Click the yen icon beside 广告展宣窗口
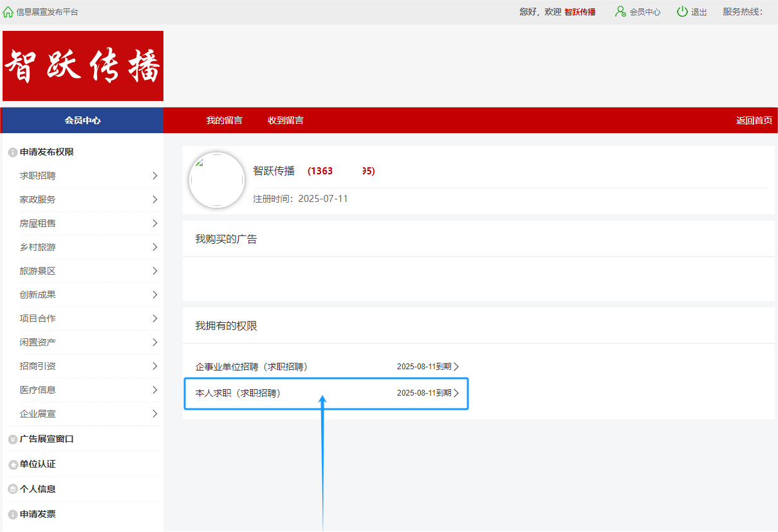 (12, 439)
